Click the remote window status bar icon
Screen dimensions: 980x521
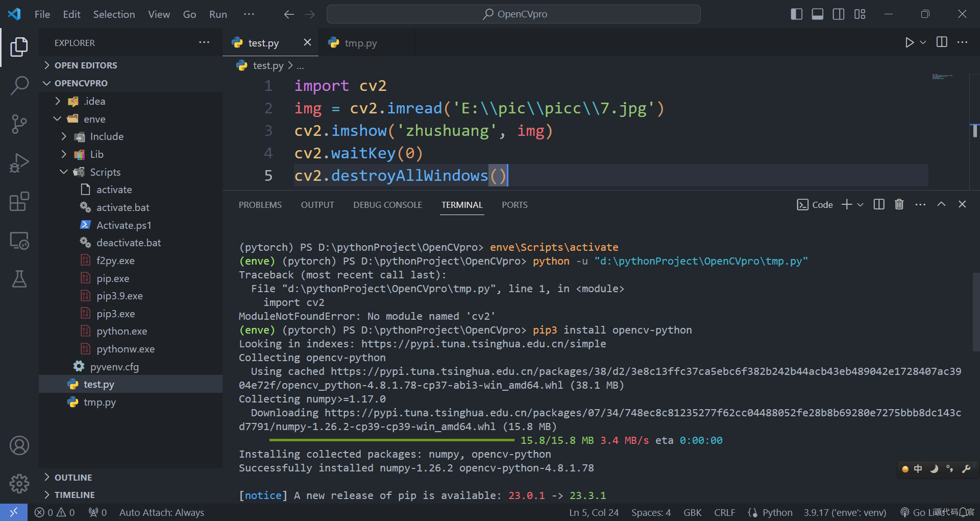tap(14, 512)
